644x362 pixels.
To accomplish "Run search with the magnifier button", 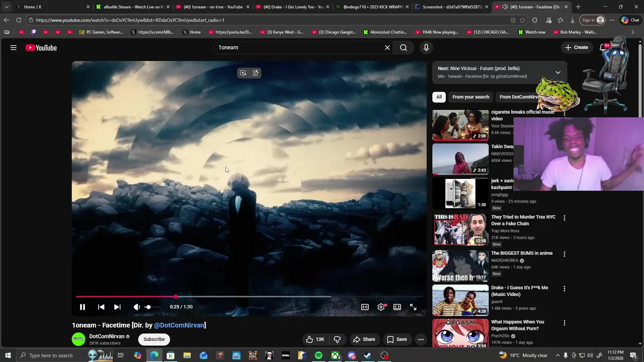I will pos(404,48).
